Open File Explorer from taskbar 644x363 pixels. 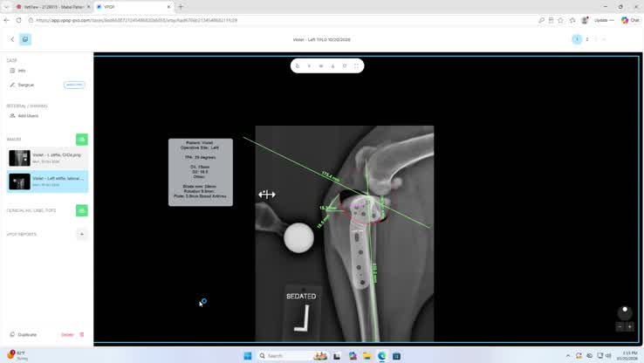tap(367, 356)
